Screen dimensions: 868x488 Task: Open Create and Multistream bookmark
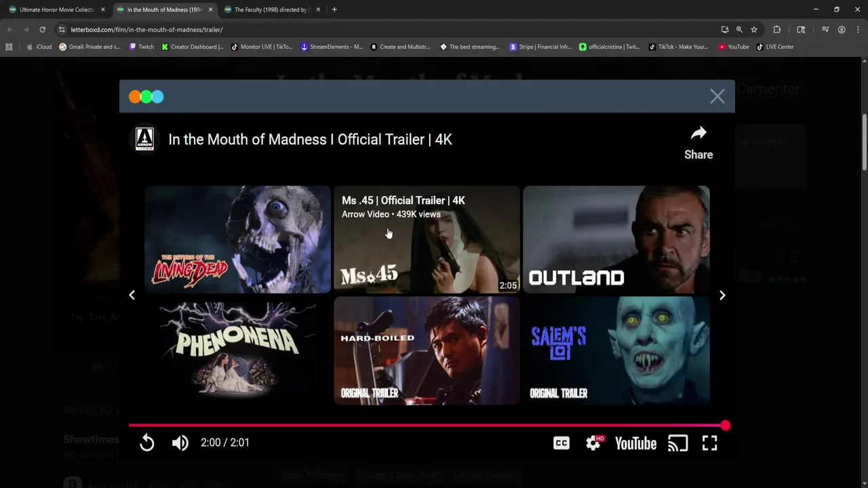tap(400, 47)
